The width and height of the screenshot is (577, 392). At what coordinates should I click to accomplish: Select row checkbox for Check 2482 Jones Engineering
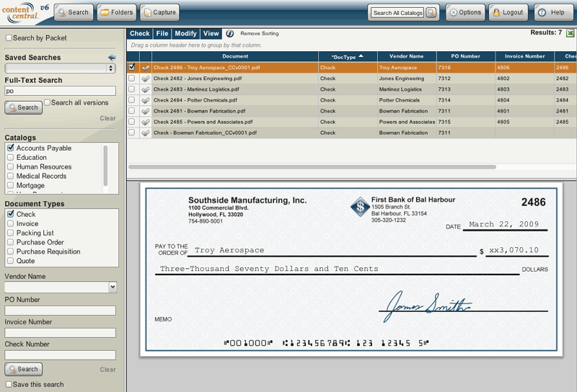point(132,79)
